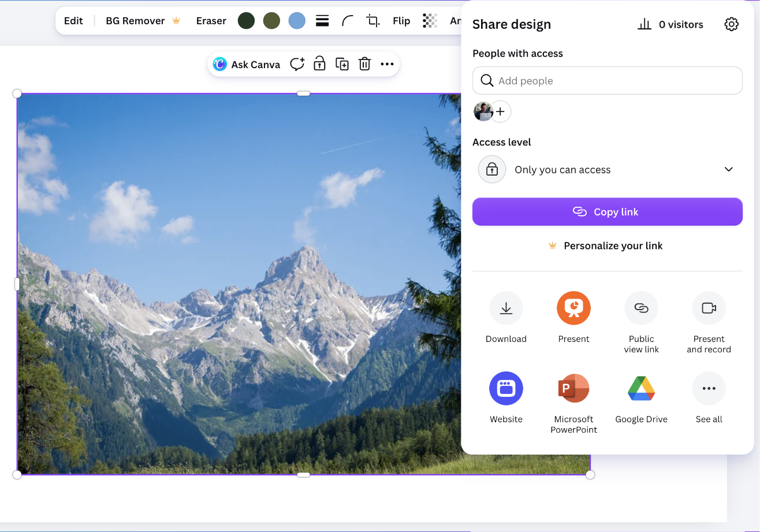Click the Copy link button
This screenshot has width=760, height=532.
608,212
